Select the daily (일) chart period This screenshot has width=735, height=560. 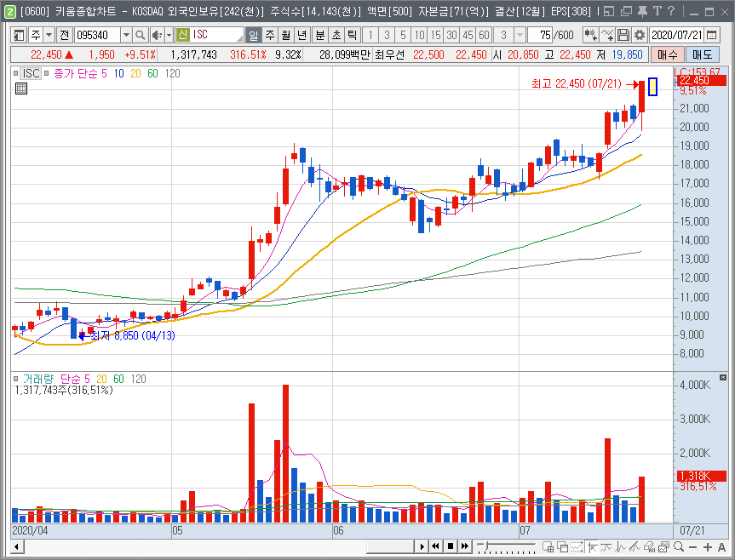pos(254,35)
